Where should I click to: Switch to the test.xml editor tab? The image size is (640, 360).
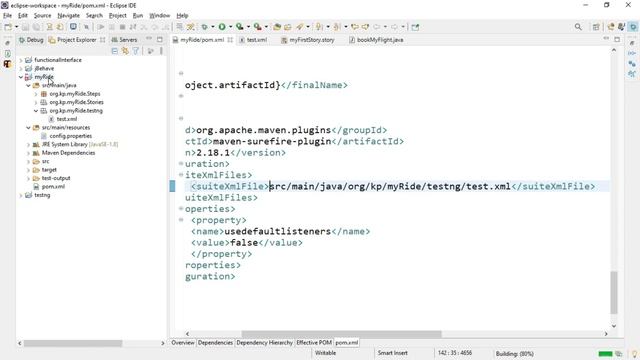point(253,40)
